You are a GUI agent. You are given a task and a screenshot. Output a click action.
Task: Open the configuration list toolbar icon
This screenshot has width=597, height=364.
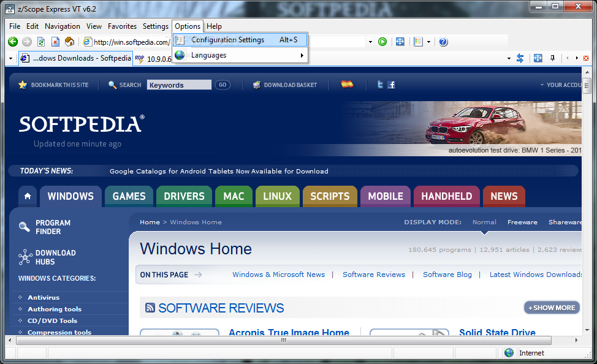[418, 42]
